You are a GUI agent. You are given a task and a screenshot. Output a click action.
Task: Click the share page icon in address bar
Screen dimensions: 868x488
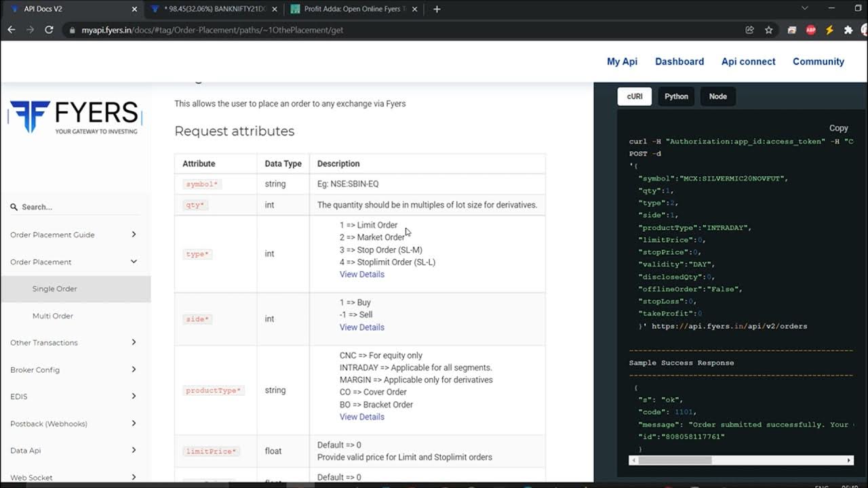click(749, 30)
